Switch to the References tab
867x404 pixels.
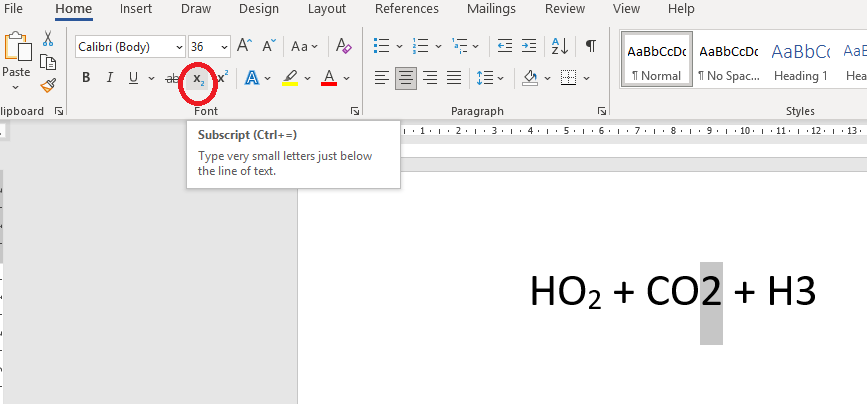406,9
